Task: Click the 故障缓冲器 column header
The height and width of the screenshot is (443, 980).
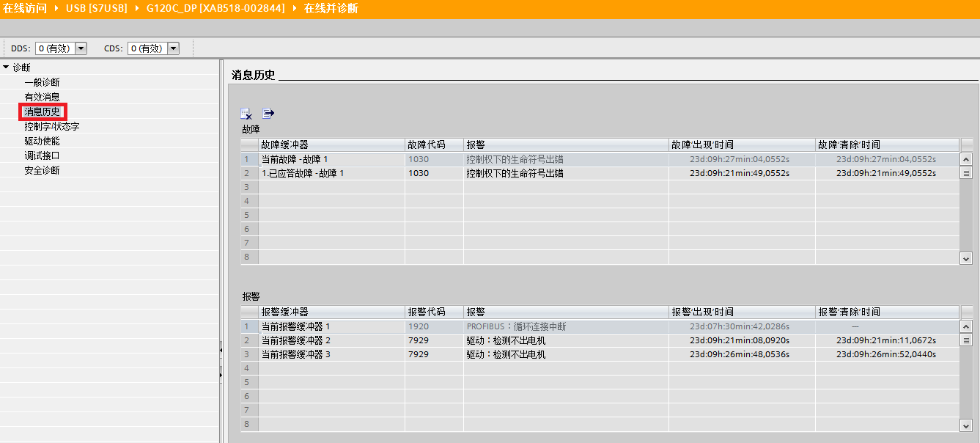Action: [x=331, y=144]
